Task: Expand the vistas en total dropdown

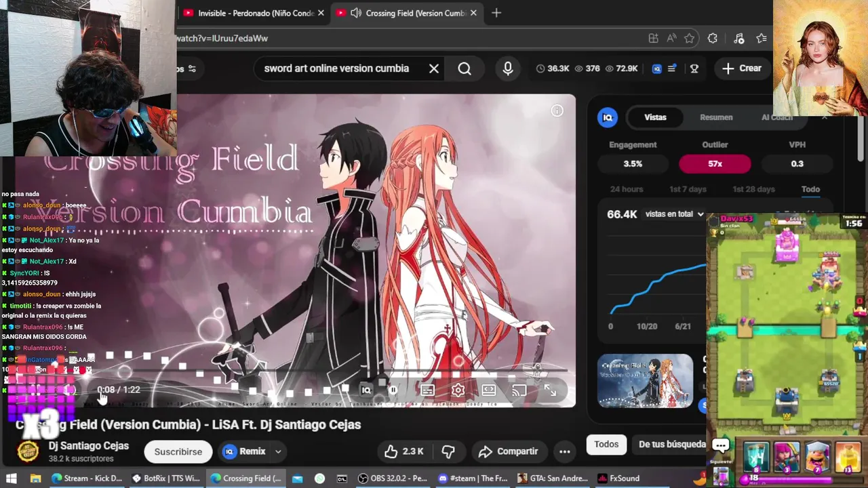Action: [675, 214]
